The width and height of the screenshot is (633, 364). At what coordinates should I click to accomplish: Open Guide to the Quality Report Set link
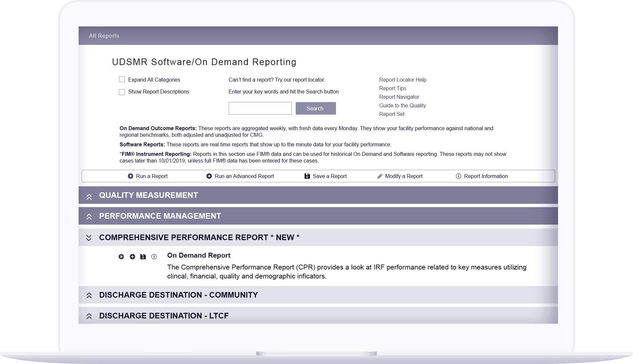[402, 110]
